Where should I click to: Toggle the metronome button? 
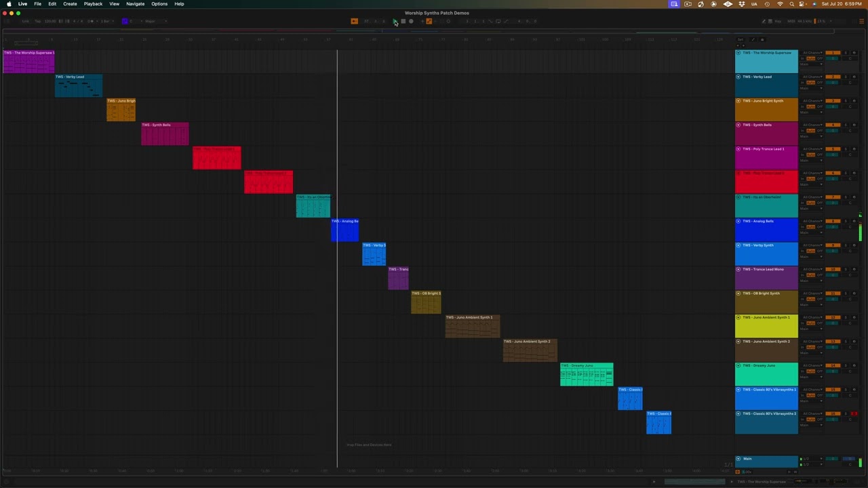(91, 21)
